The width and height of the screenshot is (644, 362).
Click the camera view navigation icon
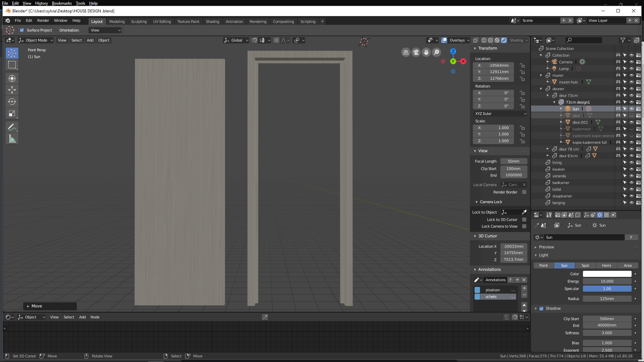pyautogui.click(x=416, y=52)
